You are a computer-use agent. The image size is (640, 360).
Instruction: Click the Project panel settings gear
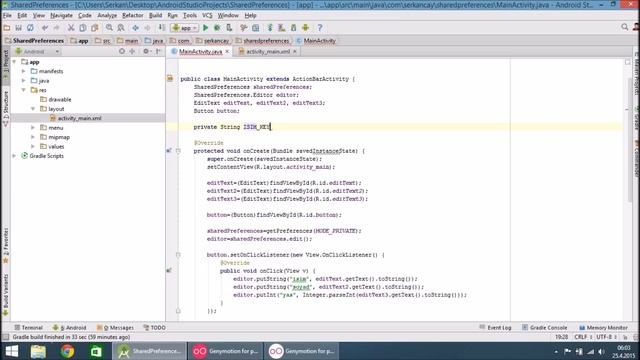(x=146, y=51)
